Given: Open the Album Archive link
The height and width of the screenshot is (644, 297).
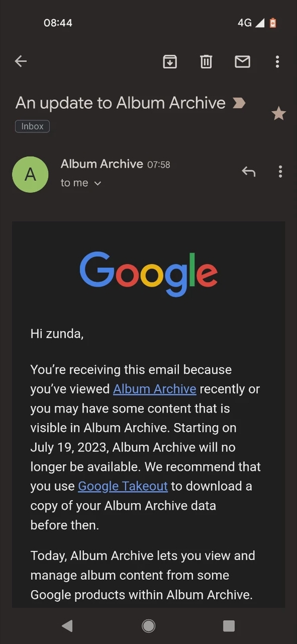Looking at the screenshot, I should pos(154,389).
